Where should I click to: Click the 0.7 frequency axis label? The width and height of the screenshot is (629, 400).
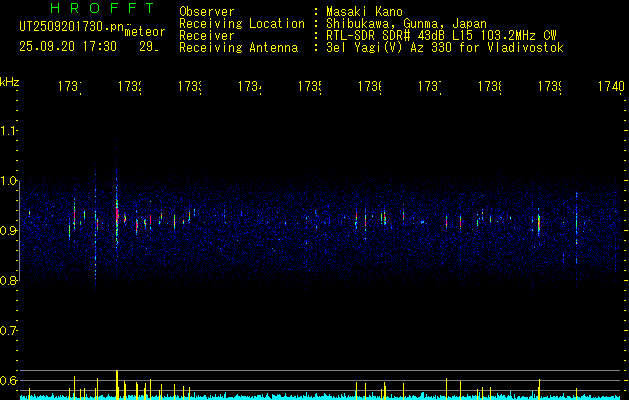(8, 330)
